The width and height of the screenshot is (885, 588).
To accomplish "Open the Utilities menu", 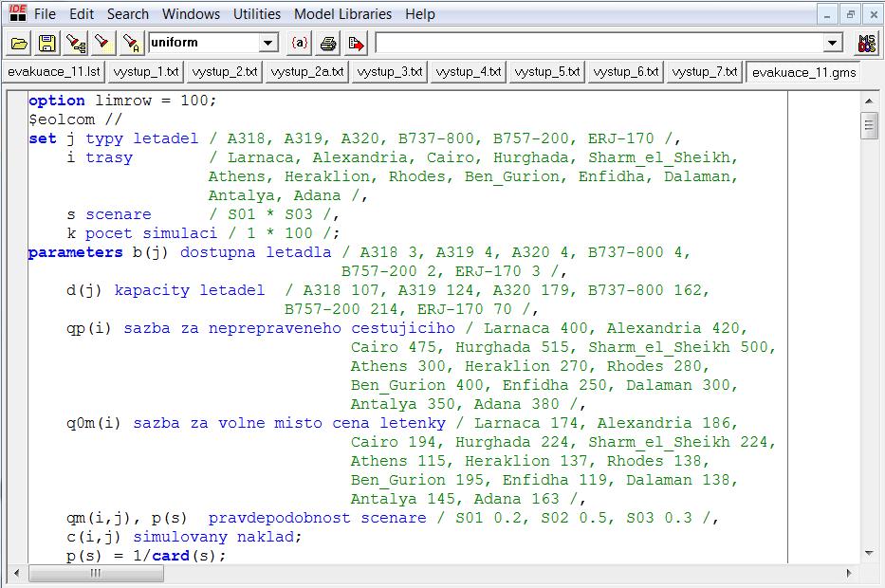I will 257,14.
